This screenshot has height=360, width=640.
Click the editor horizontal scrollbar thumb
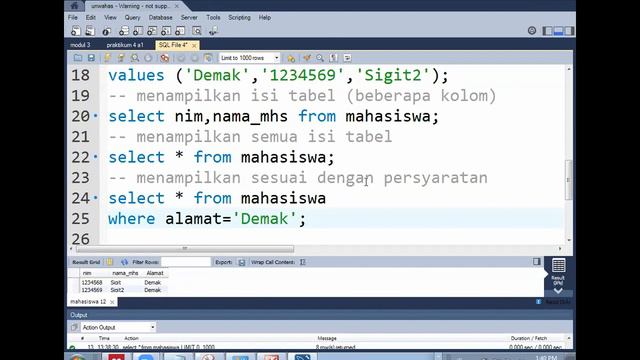(x=185, y=249)
